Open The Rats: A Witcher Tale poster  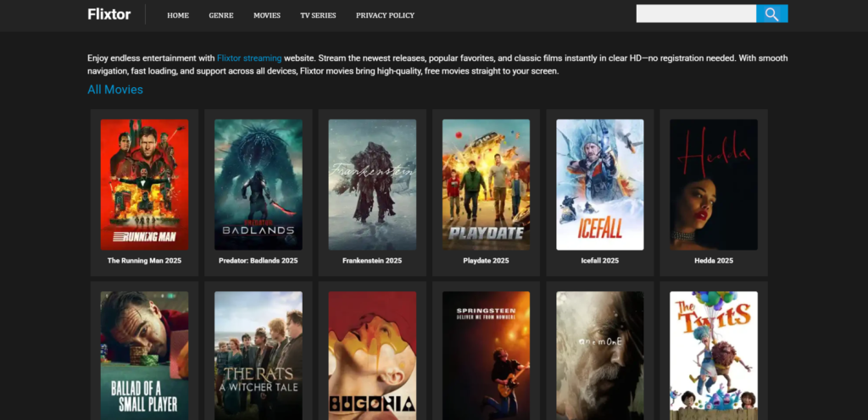259,356
